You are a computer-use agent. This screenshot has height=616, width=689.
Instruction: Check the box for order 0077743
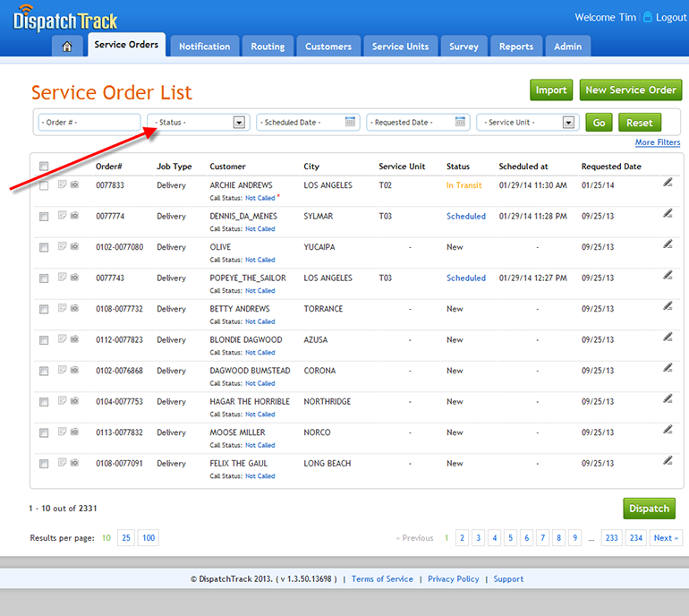tap(44, 278)
